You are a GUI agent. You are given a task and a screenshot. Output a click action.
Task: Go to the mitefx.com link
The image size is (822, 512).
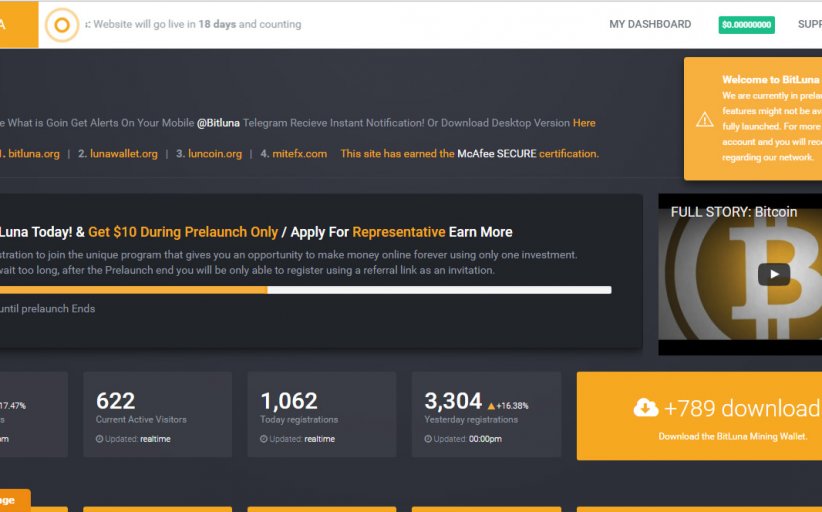click(300, 154)
